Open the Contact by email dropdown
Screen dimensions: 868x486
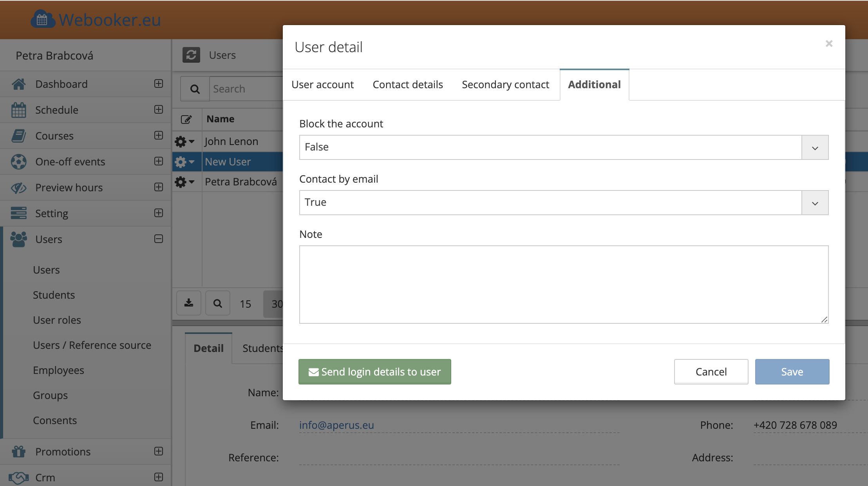[564, 203]
